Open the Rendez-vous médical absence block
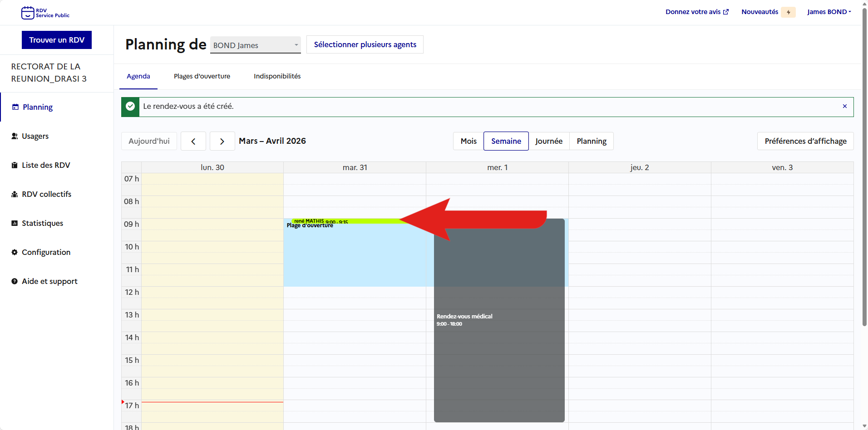Viewport: 868px width, 430px height. pyautogui.click(x=499, y=320)
